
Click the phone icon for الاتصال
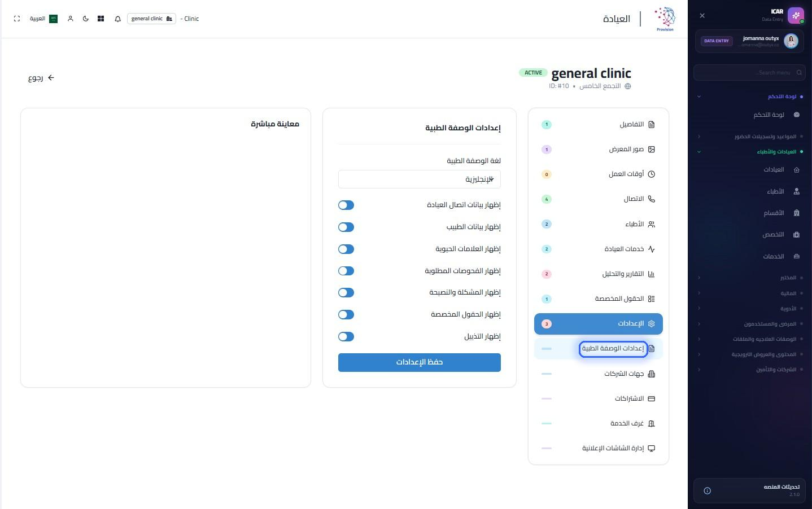click(652, 199)
